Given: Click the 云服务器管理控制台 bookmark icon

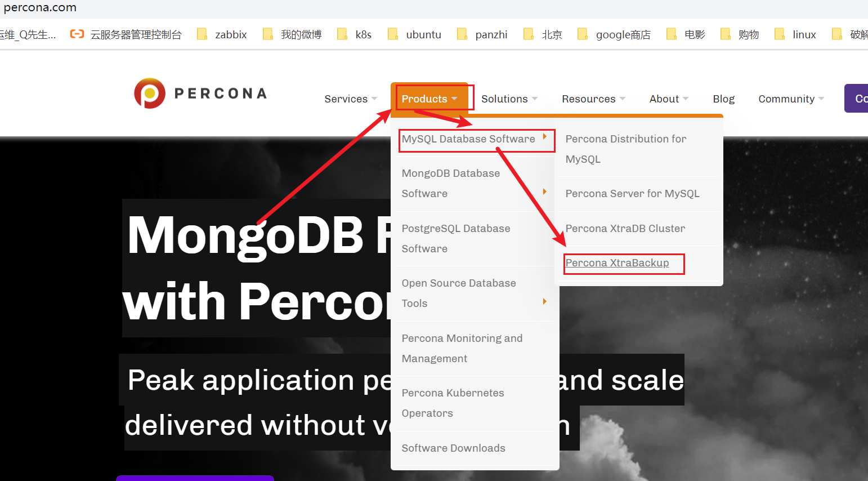Looking at the screenshot, I should [77, 34].
